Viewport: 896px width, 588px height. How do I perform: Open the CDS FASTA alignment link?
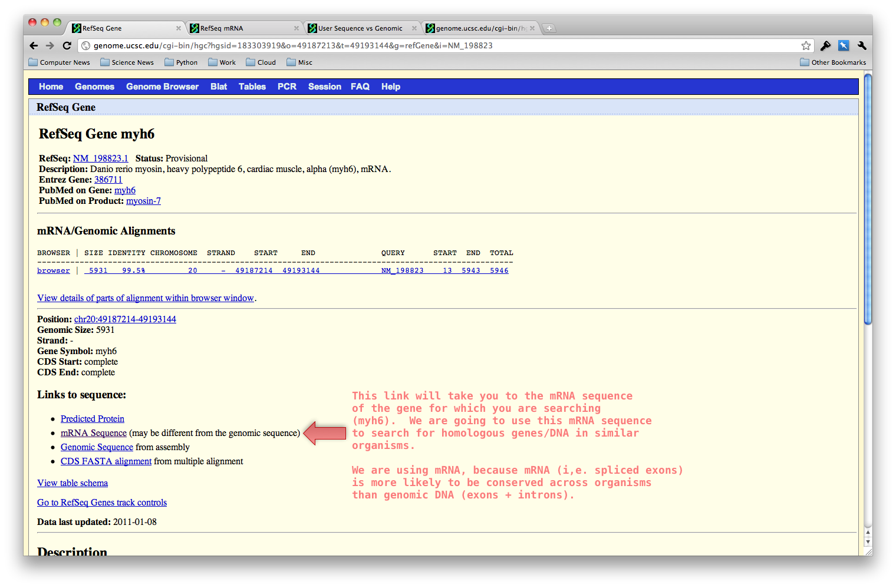(106, 461)
